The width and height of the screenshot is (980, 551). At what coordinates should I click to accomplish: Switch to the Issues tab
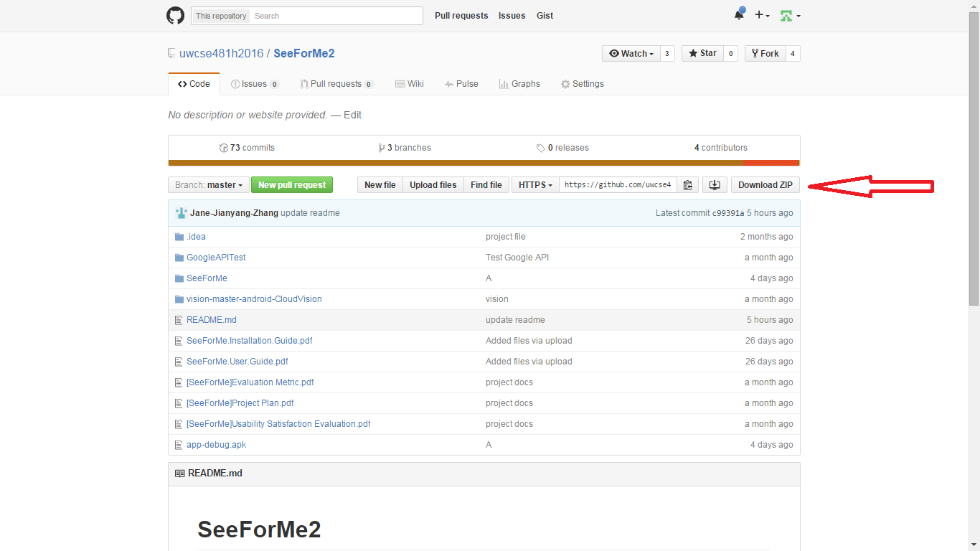coord(255,84)
